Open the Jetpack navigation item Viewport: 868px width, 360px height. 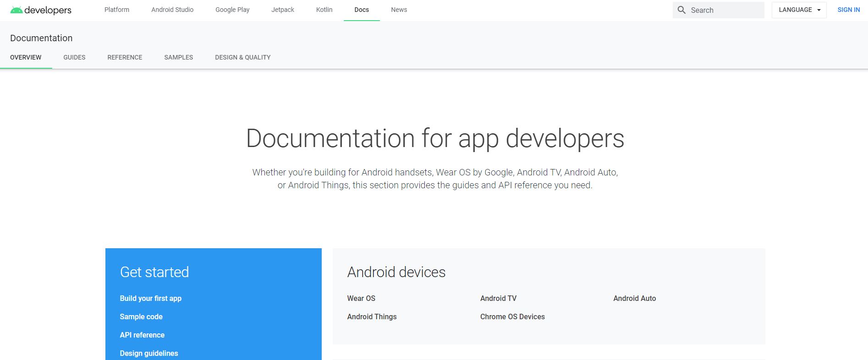click(283, 10)
